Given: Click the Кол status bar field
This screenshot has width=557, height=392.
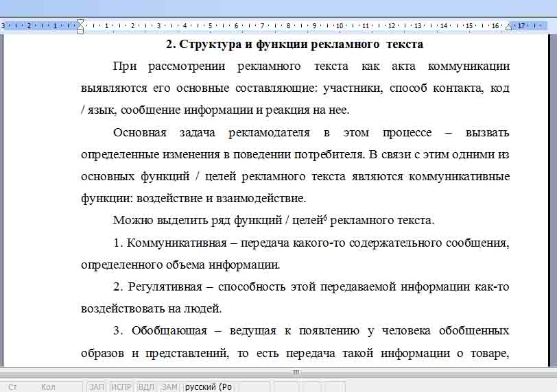Looking at the screenshot, I should 48,387.
